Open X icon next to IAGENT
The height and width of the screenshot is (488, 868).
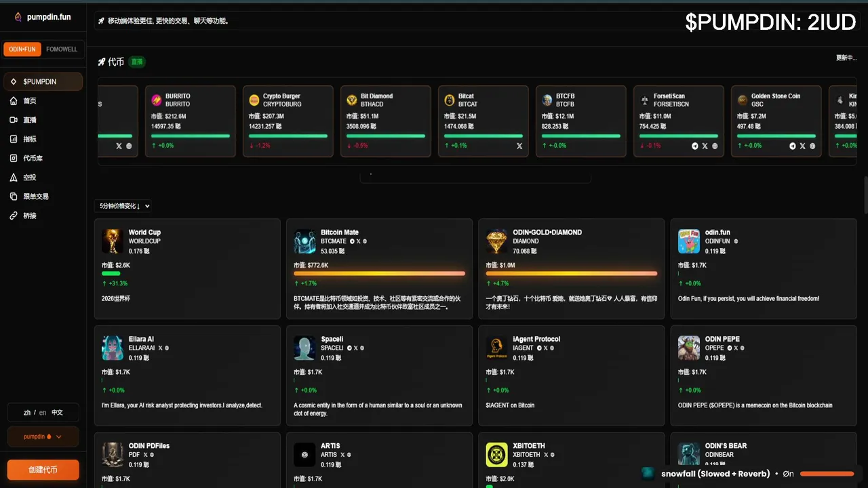tap(545, 348)
